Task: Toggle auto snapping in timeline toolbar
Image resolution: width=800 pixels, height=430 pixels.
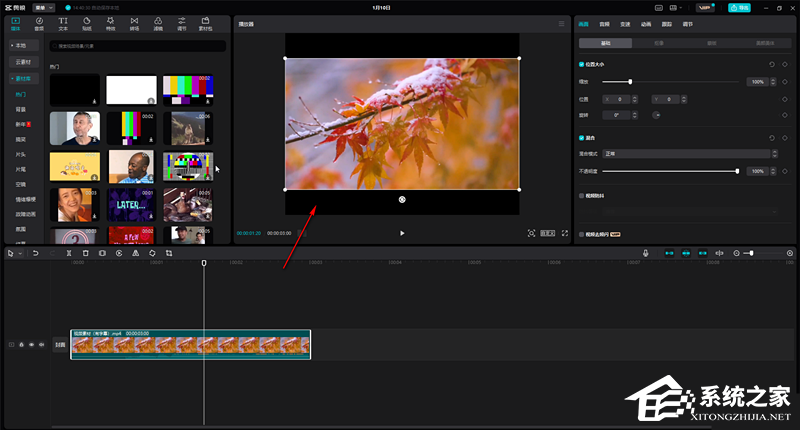Action: click(x=686, y=253)
